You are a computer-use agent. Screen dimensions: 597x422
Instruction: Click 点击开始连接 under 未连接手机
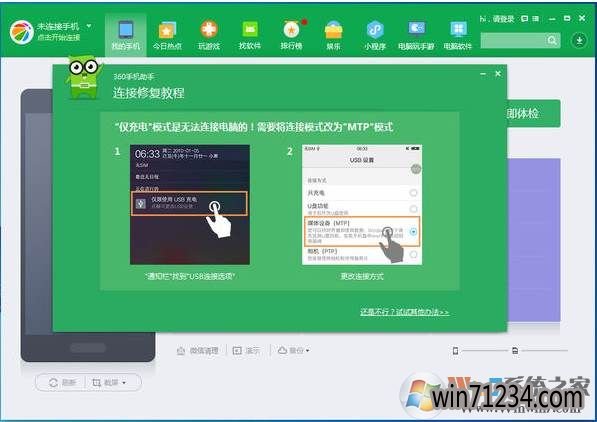click(59, 37)
